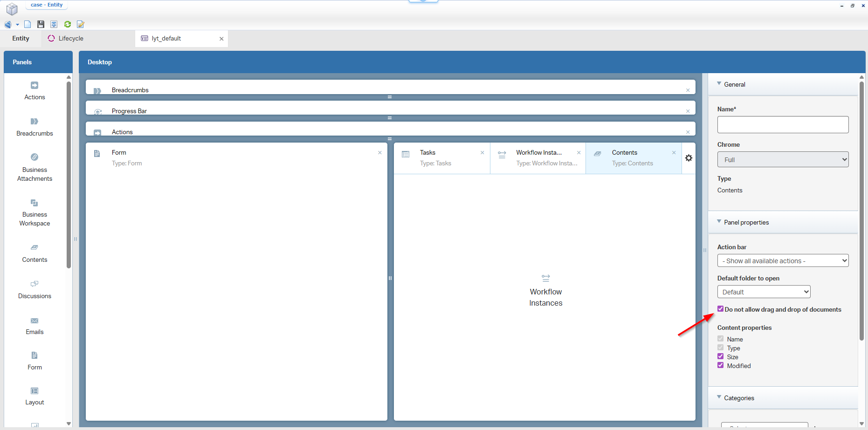Open the Chrome dropdown set to Full
Viewport: 868px width, 430px height.
click(x=783, y=159)
